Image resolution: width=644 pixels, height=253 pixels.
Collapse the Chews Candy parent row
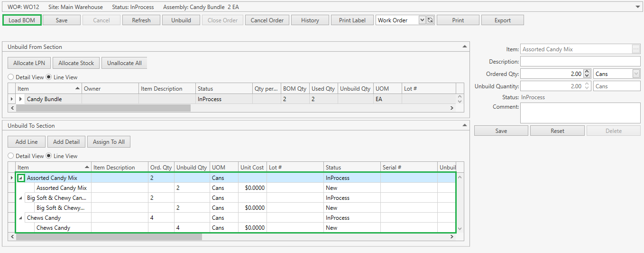click(20, 218)
